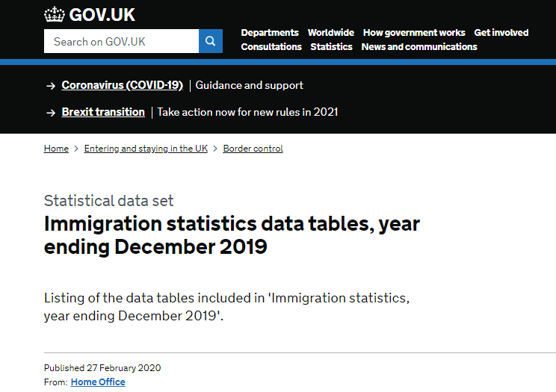Viewport: 556px width, 392px height.
Task: Focus the Search on GOV.UK field
Action: click(121, 41)
